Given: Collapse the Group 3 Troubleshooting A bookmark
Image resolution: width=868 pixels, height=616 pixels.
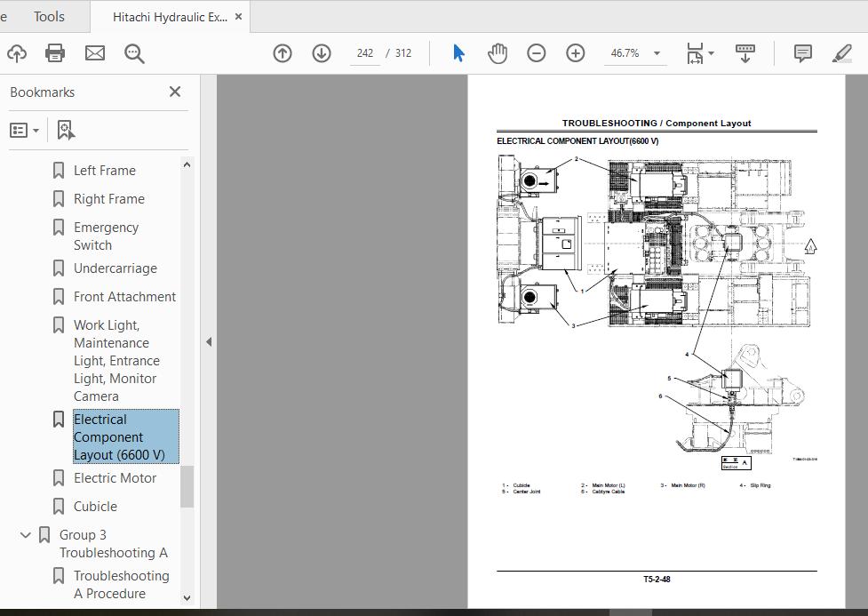Looking at the screenshot, I should click(x=26, y=535).
